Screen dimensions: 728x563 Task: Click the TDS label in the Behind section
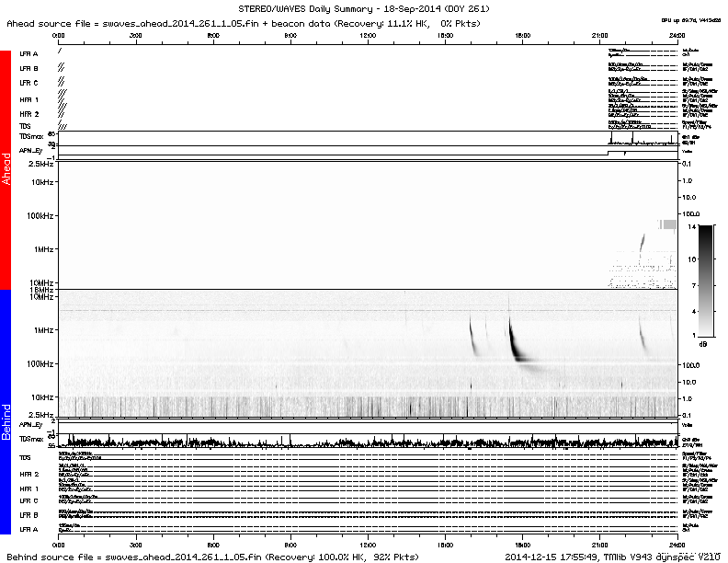(25, 457)
